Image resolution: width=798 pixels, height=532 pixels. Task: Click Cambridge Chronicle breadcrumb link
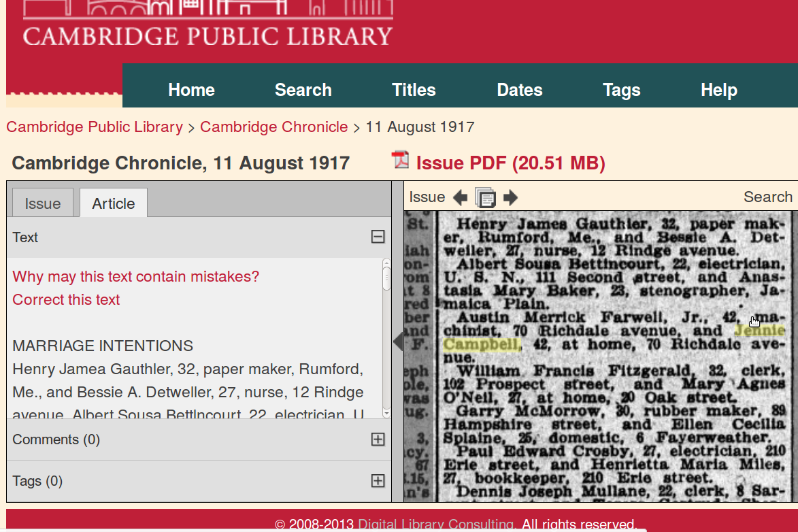coord(273,127)
